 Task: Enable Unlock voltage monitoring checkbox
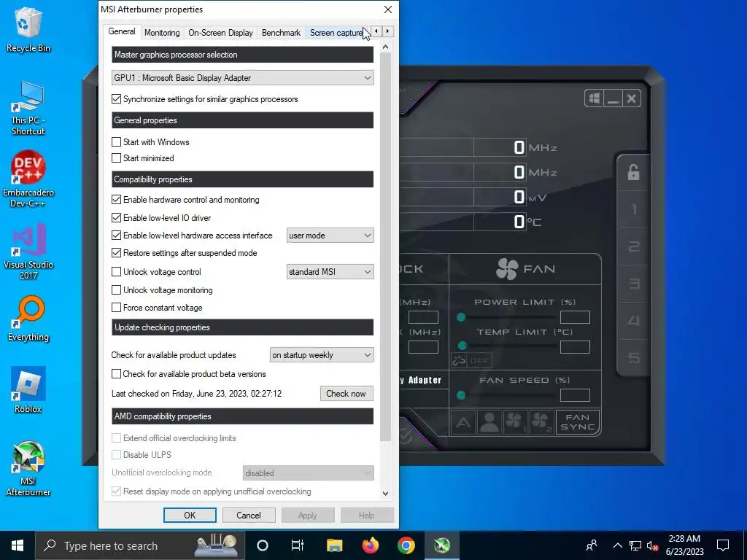point(116,290)
